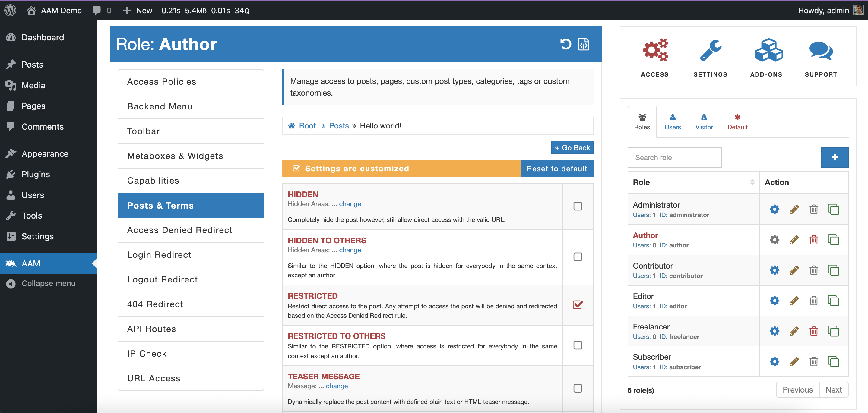Click the manage gear icon for Administrator
The height and width of the screenshot is (413, 868).
[x=774, y=209]
